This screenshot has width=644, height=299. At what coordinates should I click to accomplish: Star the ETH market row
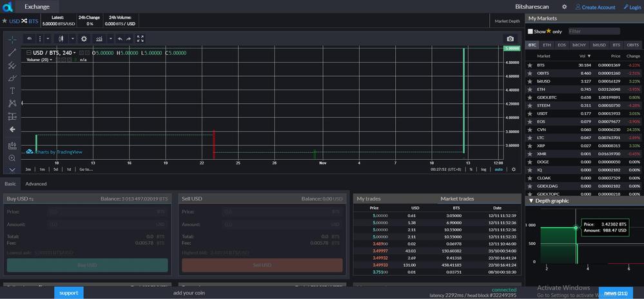(530, 89)
